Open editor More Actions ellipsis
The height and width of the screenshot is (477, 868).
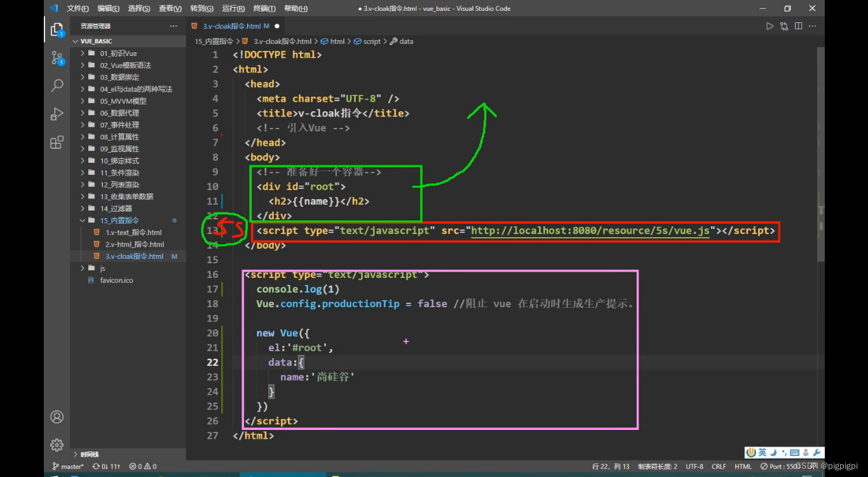(813, 26)
